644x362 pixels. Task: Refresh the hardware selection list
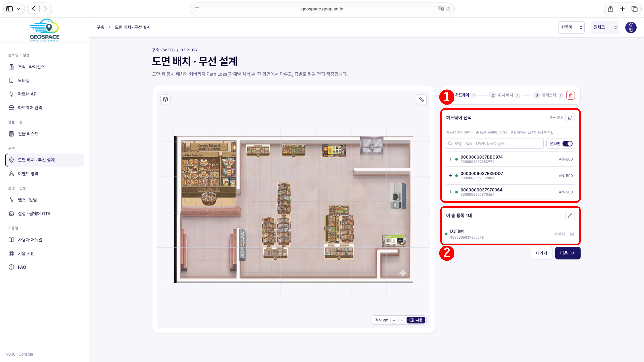point(570,118)
